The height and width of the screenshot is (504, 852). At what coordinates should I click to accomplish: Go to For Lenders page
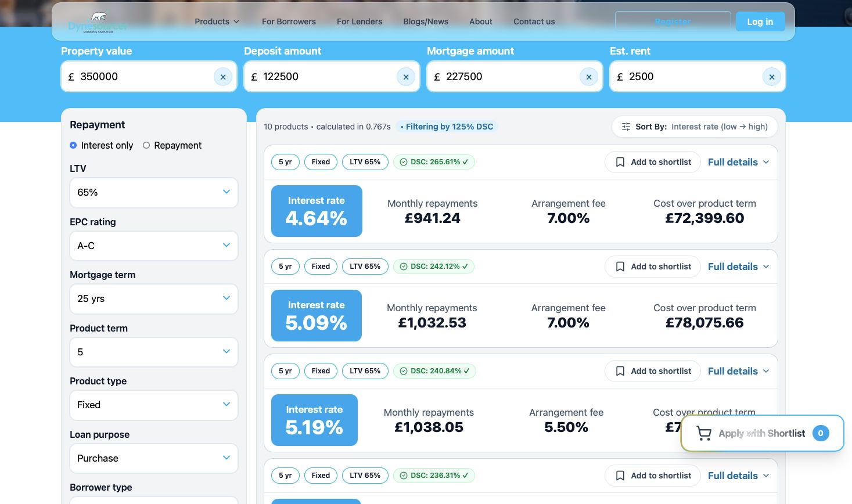tap(360, 21)
